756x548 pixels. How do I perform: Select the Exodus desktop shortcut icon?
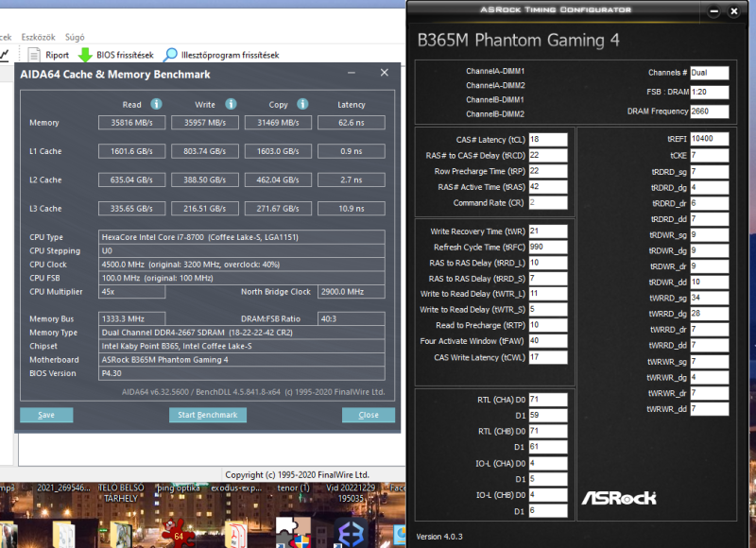point(351,534)
